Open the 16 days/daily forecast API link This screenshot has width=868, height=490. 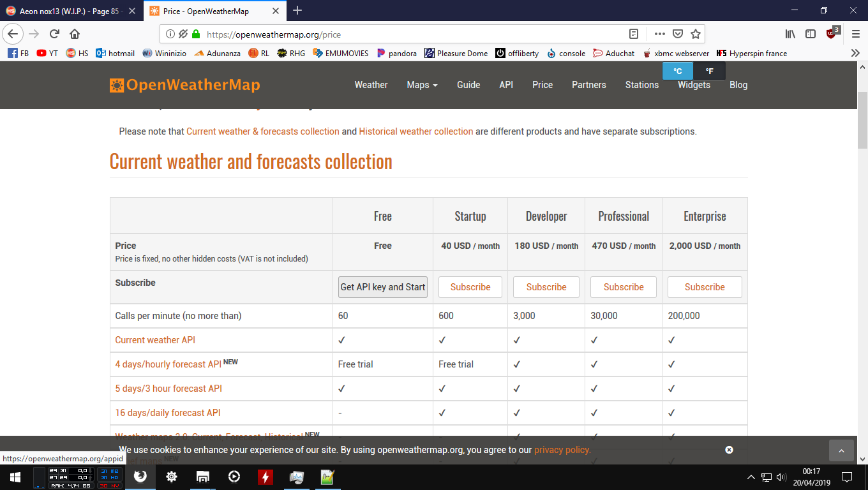click(x=168, y=413)
